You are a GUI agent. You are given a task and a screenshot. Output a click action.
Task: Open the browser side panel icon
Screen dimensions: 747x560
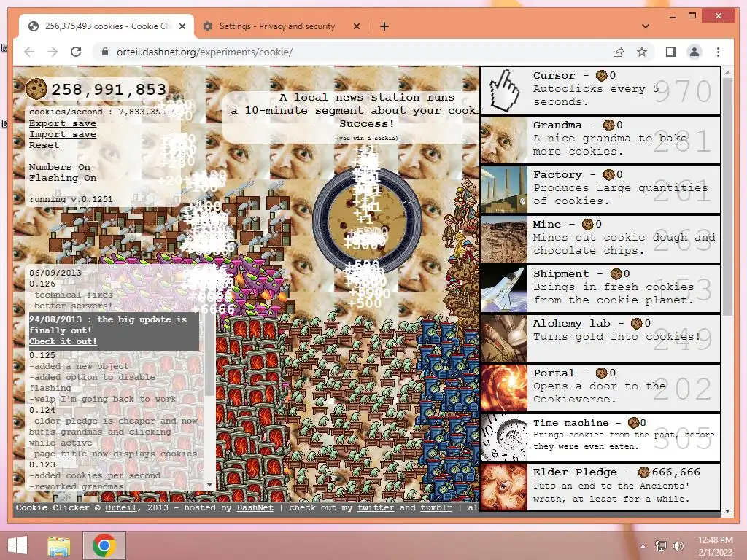click(671, 52)
